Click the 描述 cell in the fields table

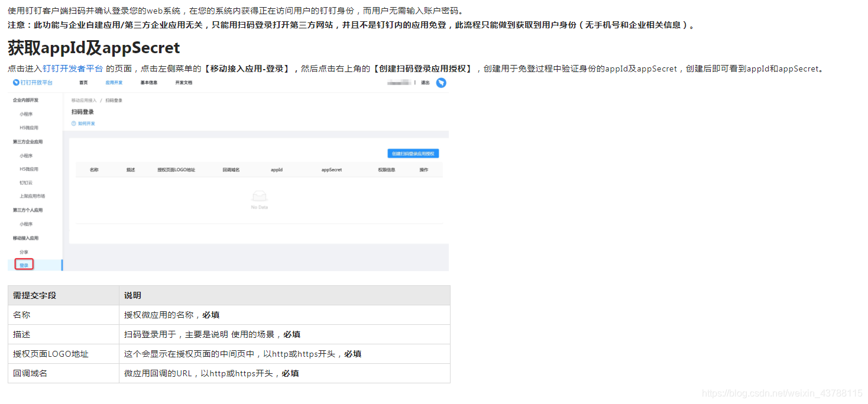click(x=63, y=334)
